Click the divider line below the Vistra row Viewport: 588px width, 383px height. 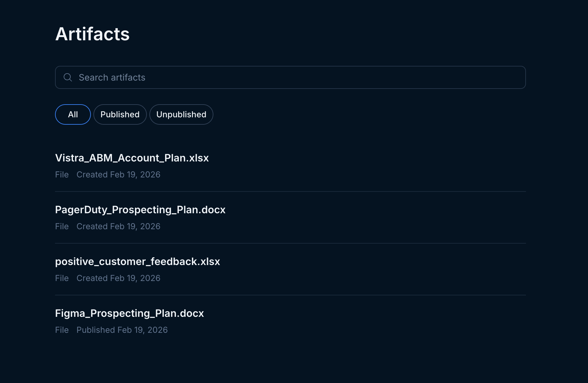click(x=290, y=191)
